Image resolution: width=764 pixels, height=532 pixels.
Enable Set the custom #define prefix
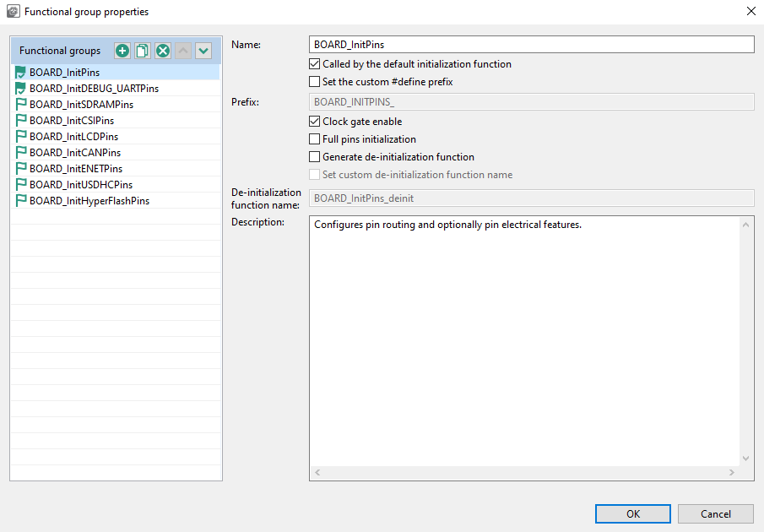pos(315,82)
